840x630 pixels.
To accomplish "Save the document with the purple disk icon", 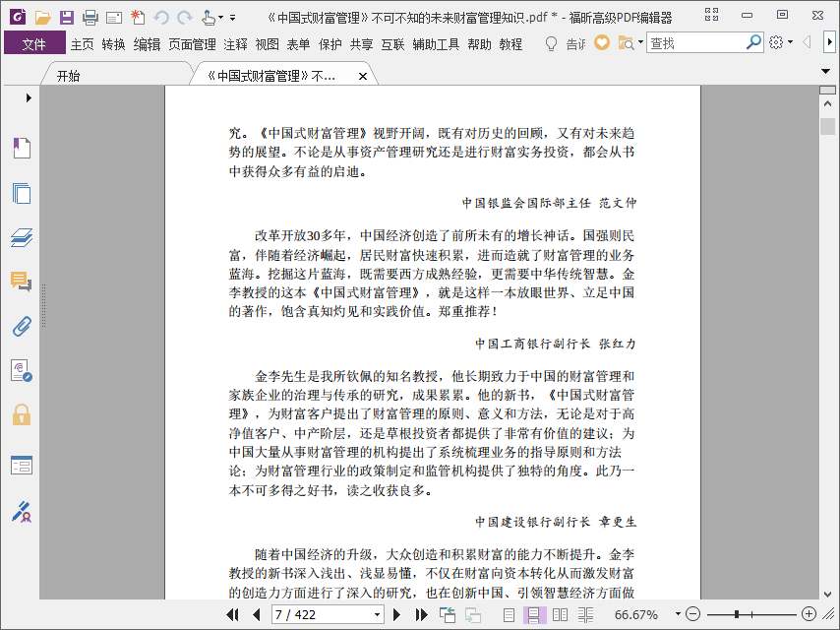I will tap(67, 18).
